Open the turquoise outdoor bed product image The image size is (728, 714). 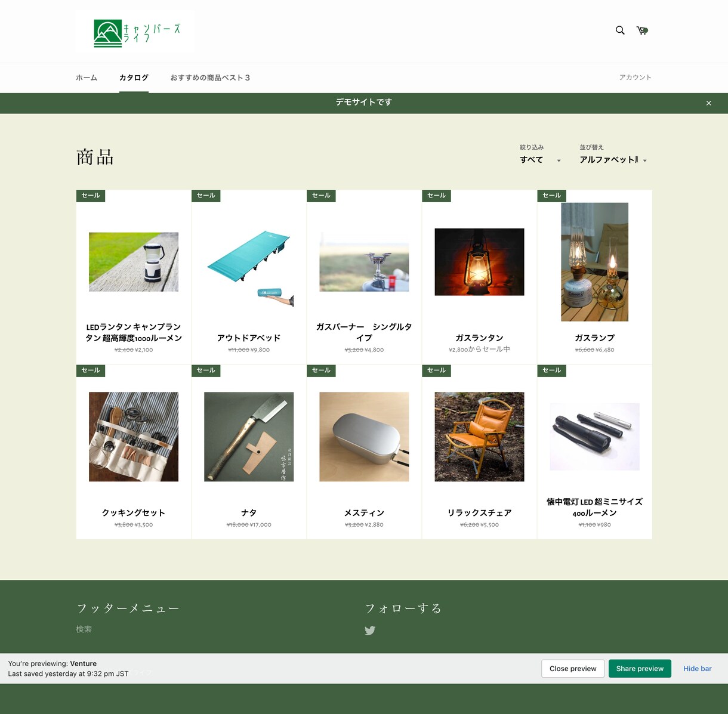point(249,262)
